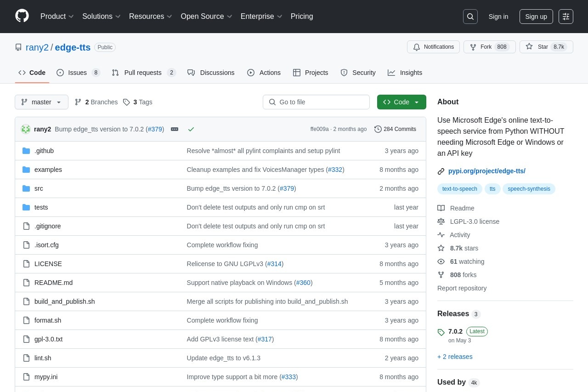Open build_and_publish.sh file
Image resolution: width=588 pixels, height=392 pixels.
pos(65,301)
